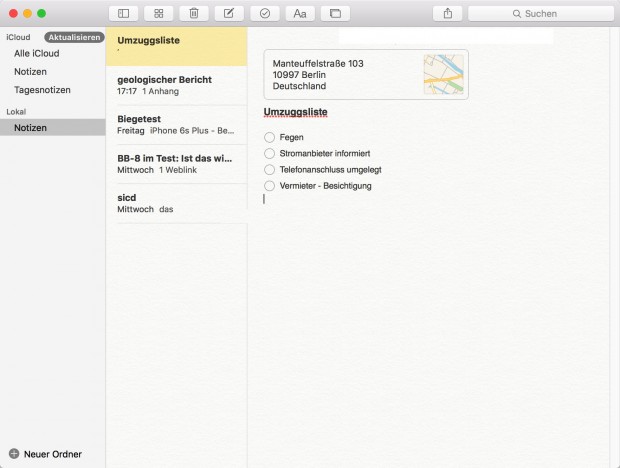
Task: Maximize window with green button
Action: 42,13
